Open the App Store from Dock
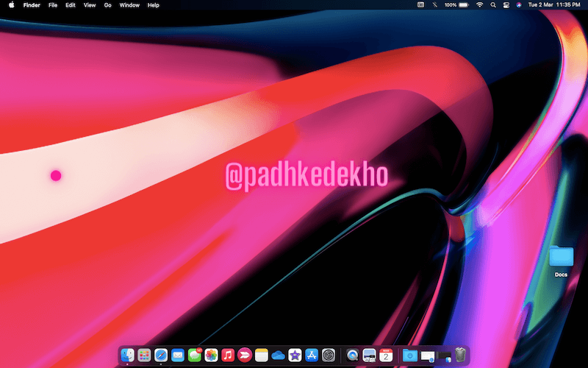 coord(312,355)
